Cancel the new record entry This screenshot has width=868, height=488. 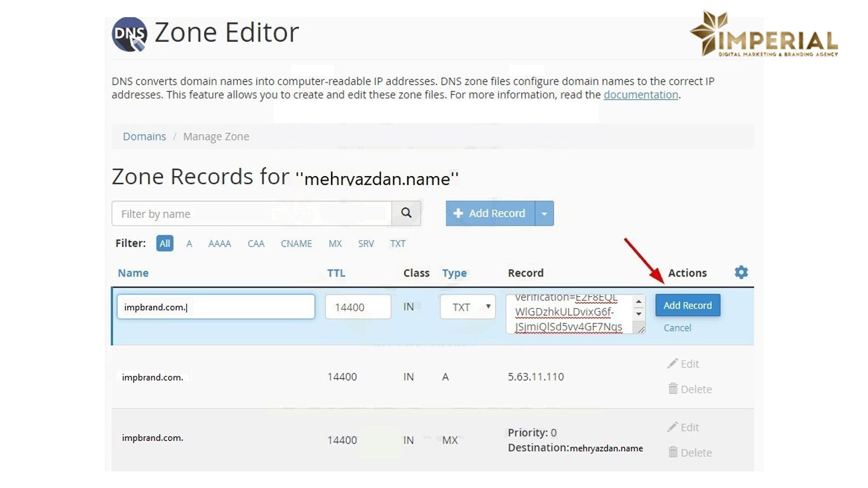click(677, 328)
